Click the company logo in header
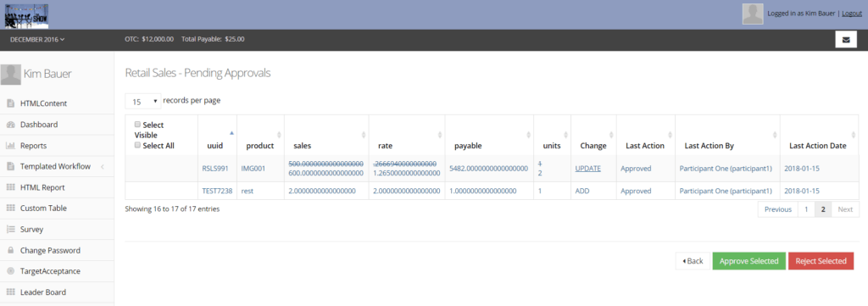 tap(26, 16)
